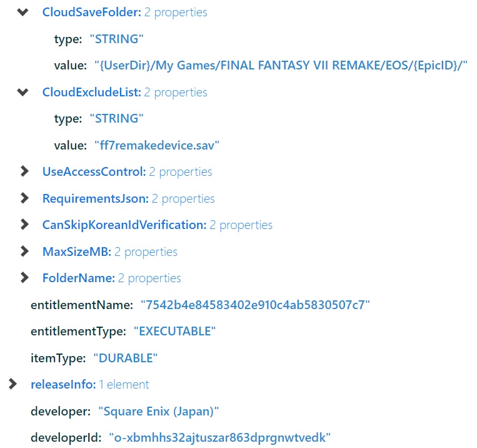Click the CloudExcludeList property name
The height and width of the screenshot is (448, 477).
(91, 92)
